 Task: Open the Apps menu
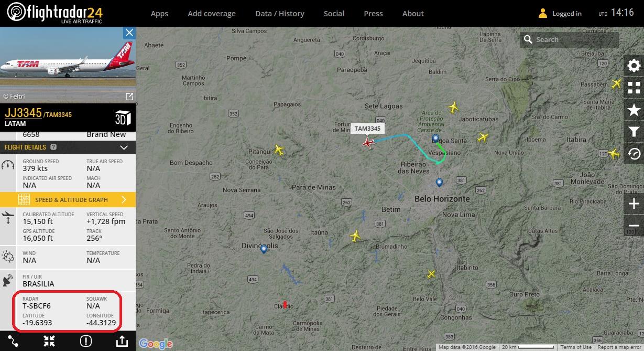point(159,14)
